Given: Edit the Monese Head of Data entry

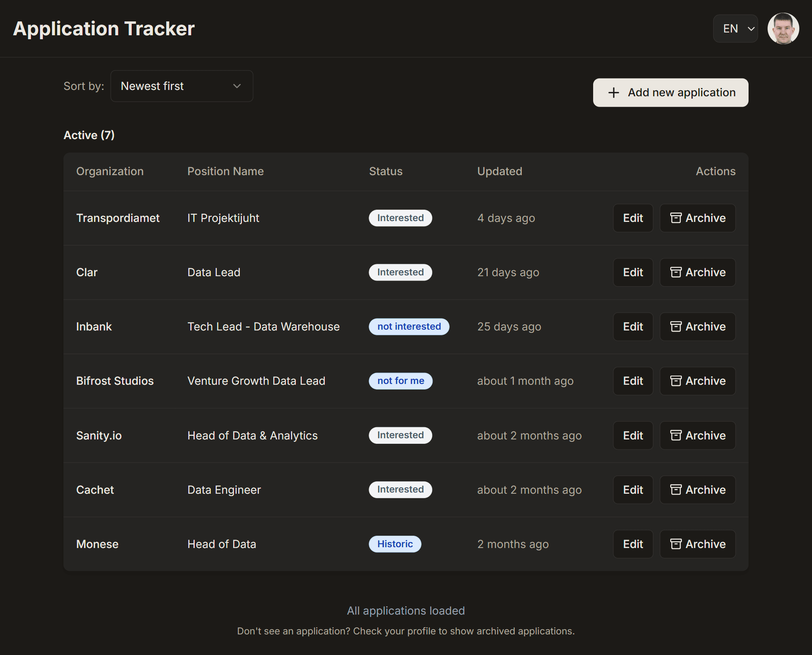Looking at the screenshot, I should pyautogui.click(x=633, y=544).
